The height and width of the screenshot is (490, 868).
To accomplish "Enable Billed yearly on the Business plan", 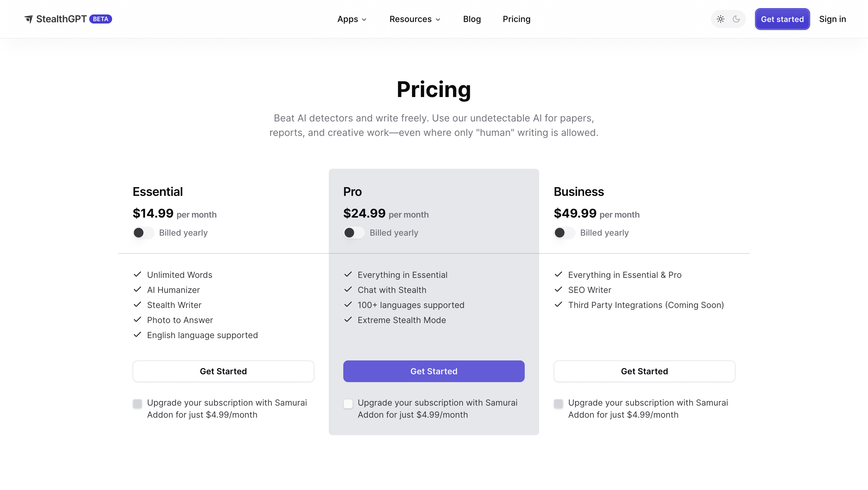I will coord(565,233).
